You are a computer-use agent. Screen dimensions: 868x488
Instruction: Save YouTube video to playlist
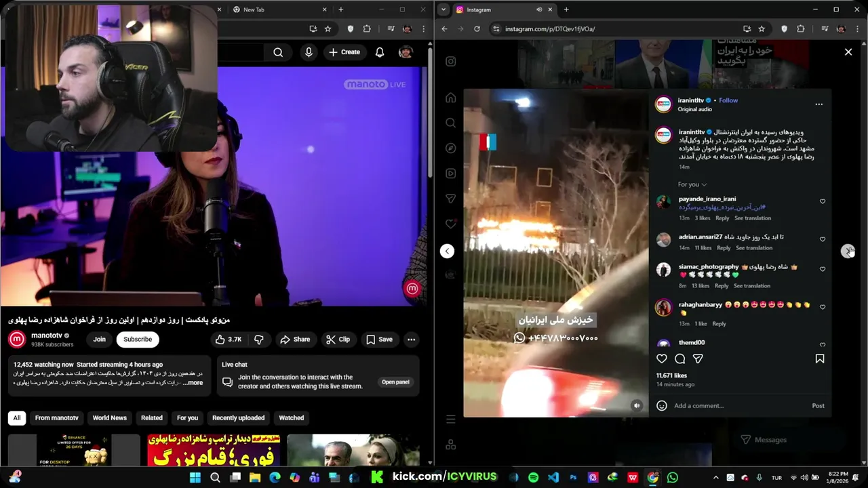pos(379,340)
